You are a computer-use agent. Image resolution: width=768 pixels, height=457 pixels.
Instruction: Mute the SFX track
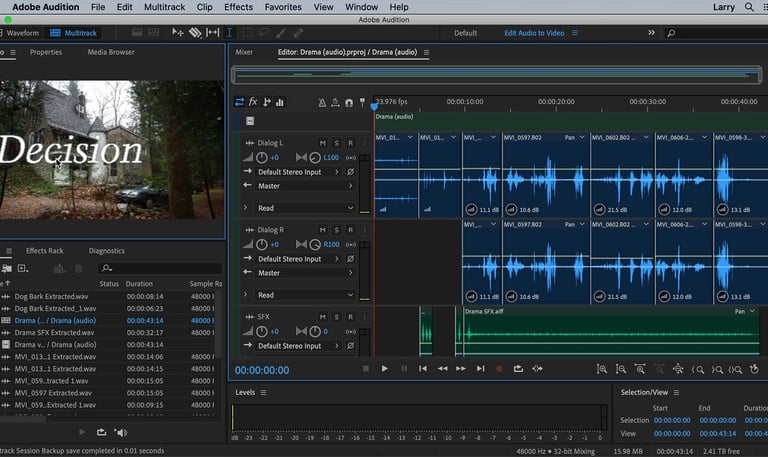[x=322, y=317]
